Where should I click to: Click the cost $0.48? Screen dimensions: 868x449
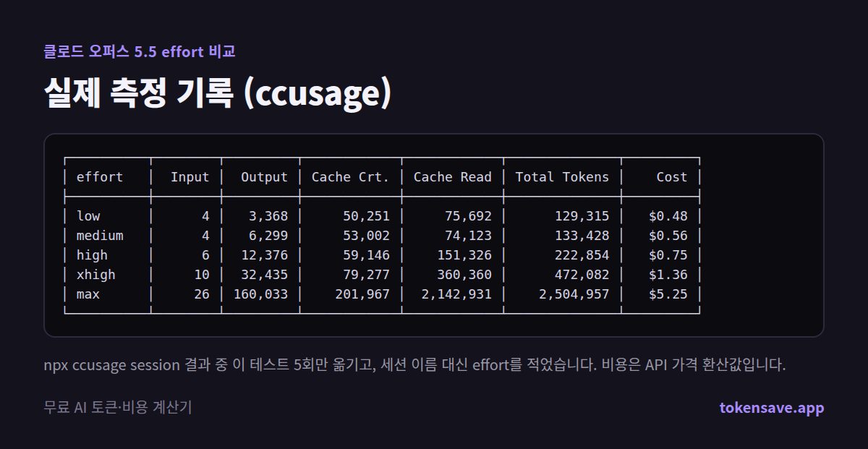pyautogui.click(x=668, y=215)
